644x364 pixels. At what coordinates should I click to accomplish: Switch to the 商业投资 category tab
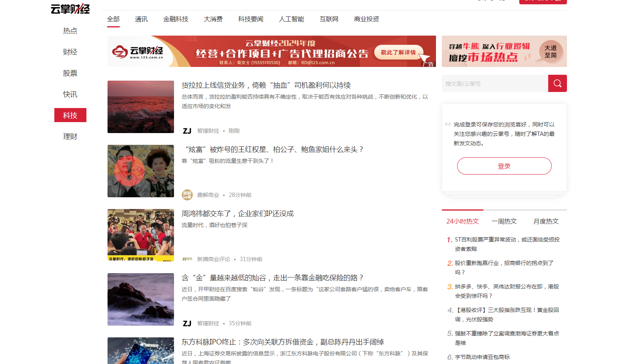tap(367, 19)
